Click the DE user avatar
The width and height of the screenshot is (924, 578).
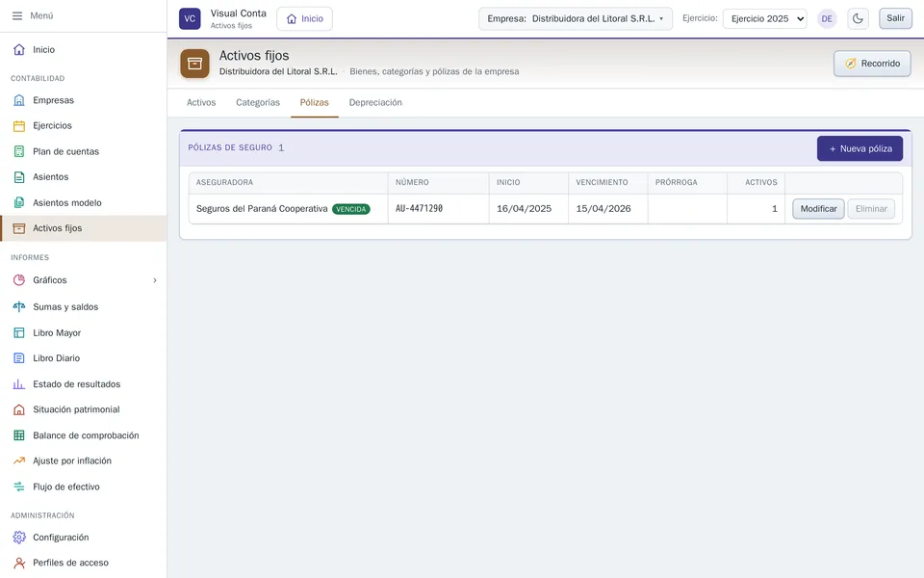827,18
